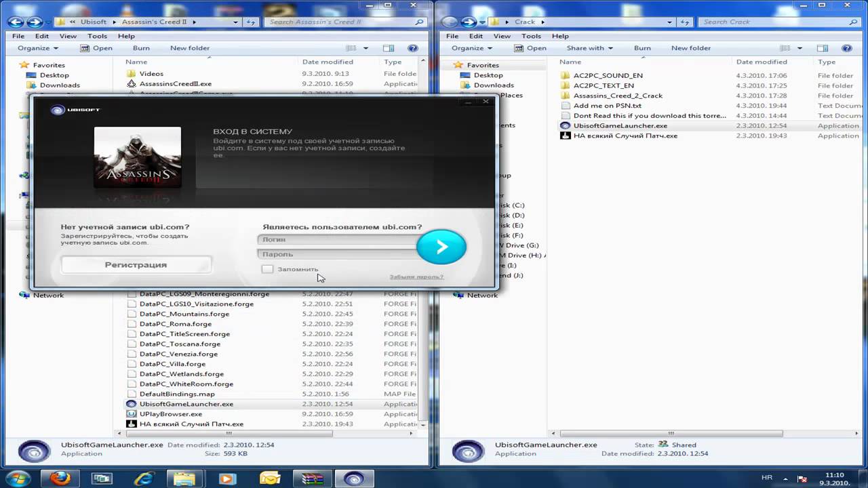Click Burn in Assassin's Creed II window toolbar
The width and height of the screenshot is (868, 488).
(141, 48)
